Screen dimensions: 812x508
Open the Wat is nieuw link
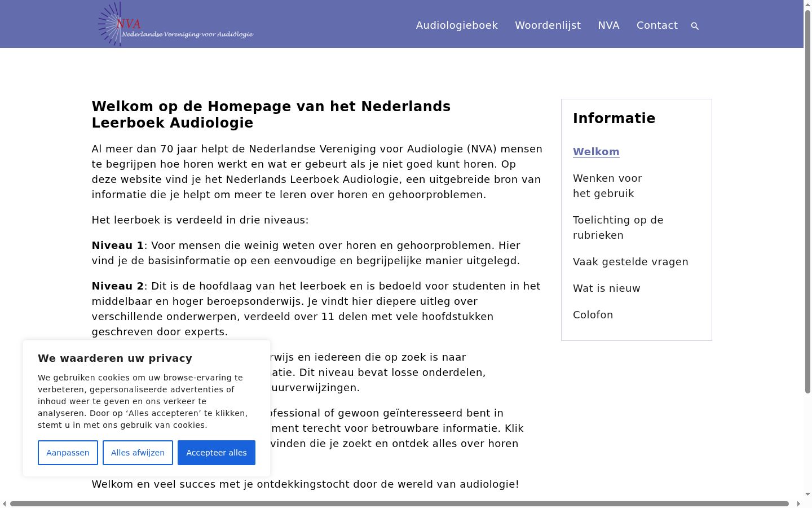coord(607,288)
